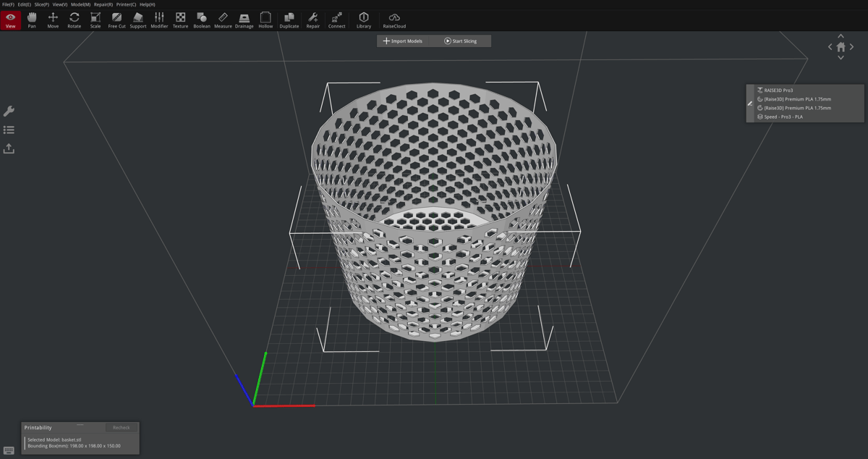The image size is (868, 459).
Task: Select the Measure ruler tool
Action: click(223, 20)
